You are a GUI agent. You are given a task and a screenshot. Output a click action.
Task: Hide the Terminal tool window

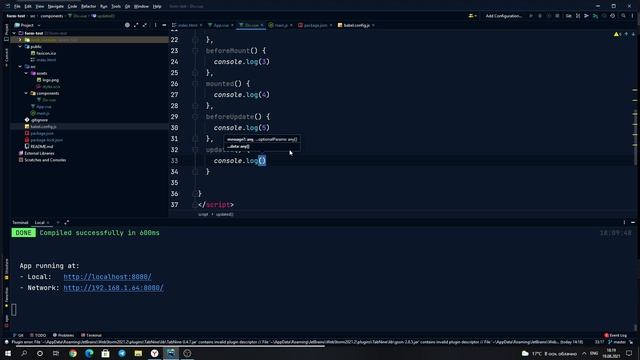(633, 223)
